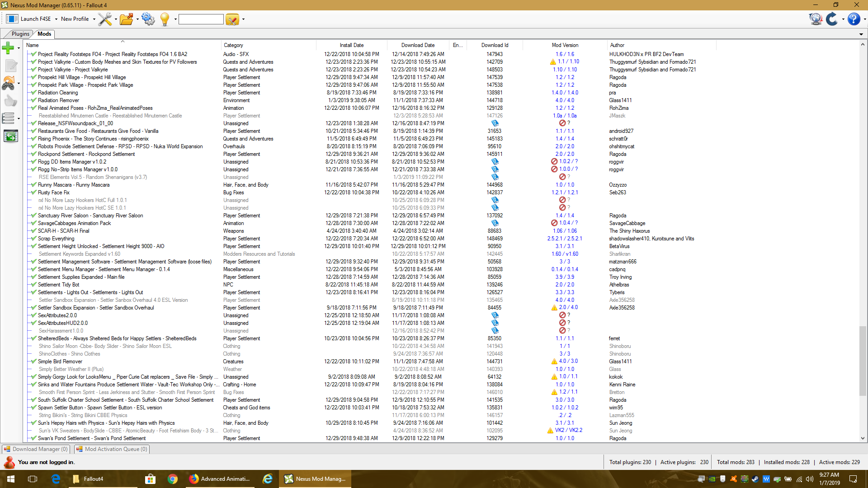868x488 pixels.
Task: Expand the light bulb dropdown arrow
Action: 175,19
